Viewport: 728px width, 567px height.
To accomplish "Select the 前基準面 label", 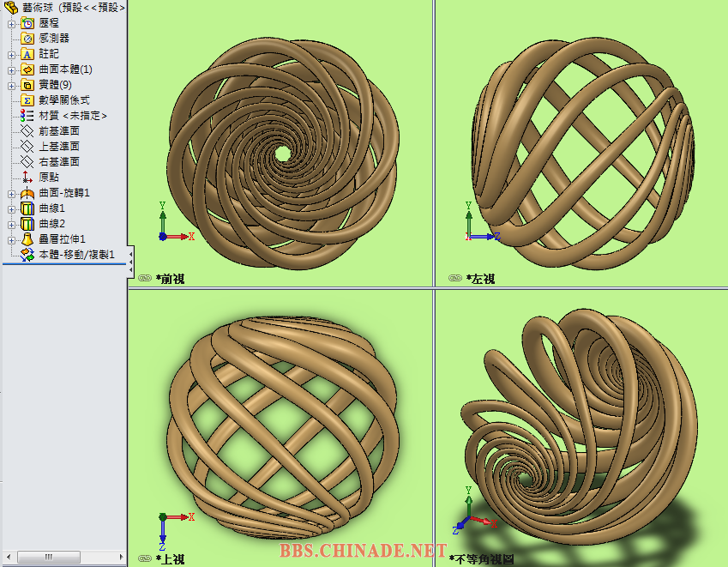I will click(x=59, y=131).
